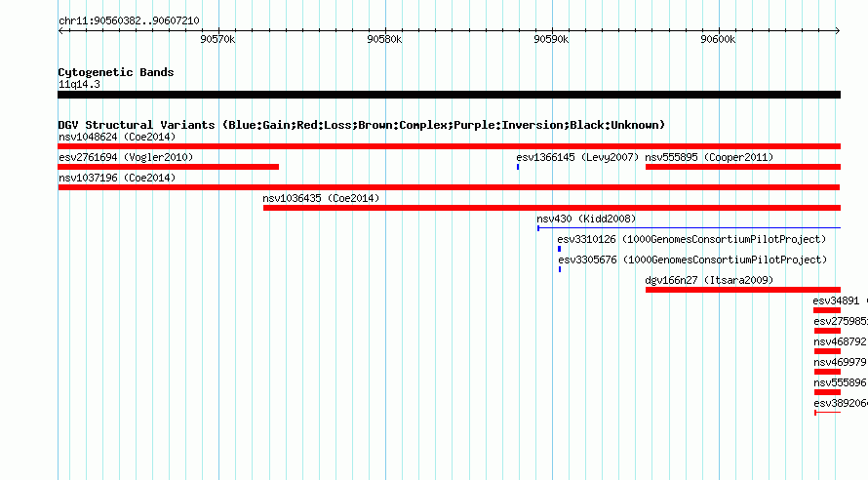Image resolution: width=868 pixels, height=480 pixels.
Task: Click the esv2761694 (Vogler2010) label
Action: 126,157
